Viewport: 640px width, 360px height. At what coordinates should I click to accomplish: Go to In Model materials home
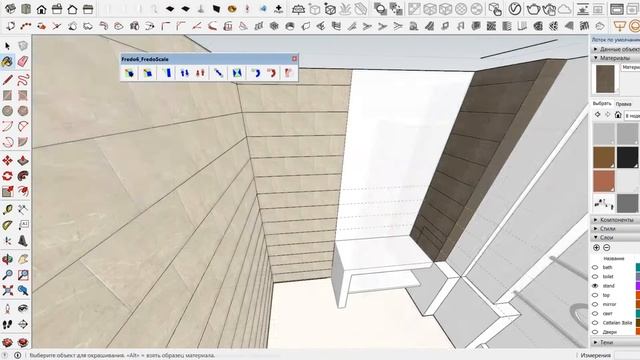pyautogui.click(x=618, y=115)
